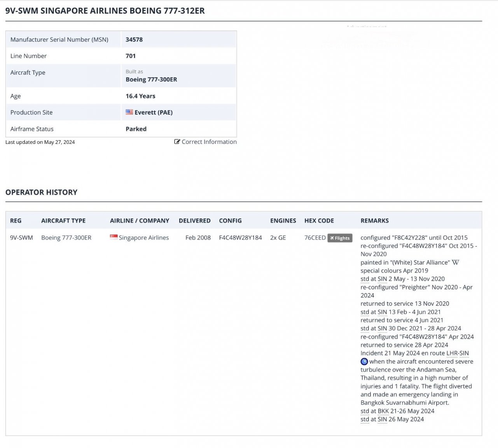Screen dimensions: 498x448
Task: Select the line number value 701
Action: (131, 56)
